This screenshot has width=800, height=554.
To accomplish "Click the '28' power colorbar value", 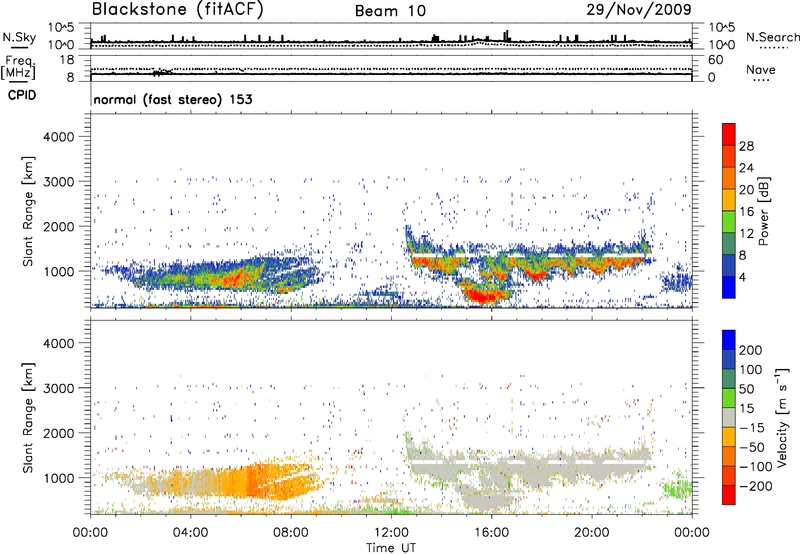I will pyautogui.click(x=746, y=146).
